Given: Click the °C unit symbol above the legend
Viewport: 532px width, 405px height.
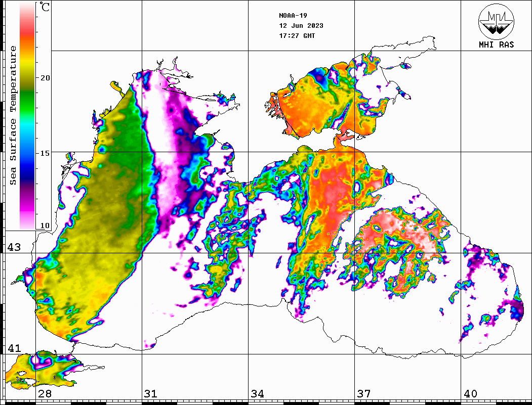Looking at the screenshot, I should [x=45, y=8].
